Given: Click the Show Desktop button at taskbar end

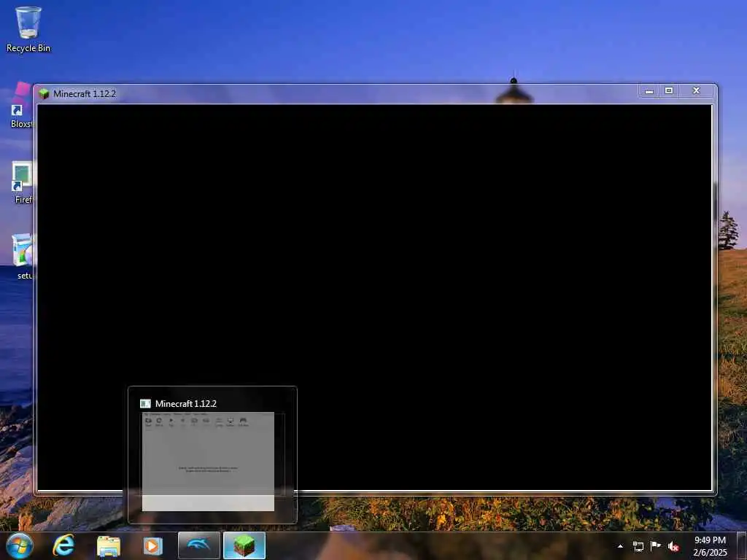Looking at the screenshot, I should pyautogui.click(x=743, y=545).
